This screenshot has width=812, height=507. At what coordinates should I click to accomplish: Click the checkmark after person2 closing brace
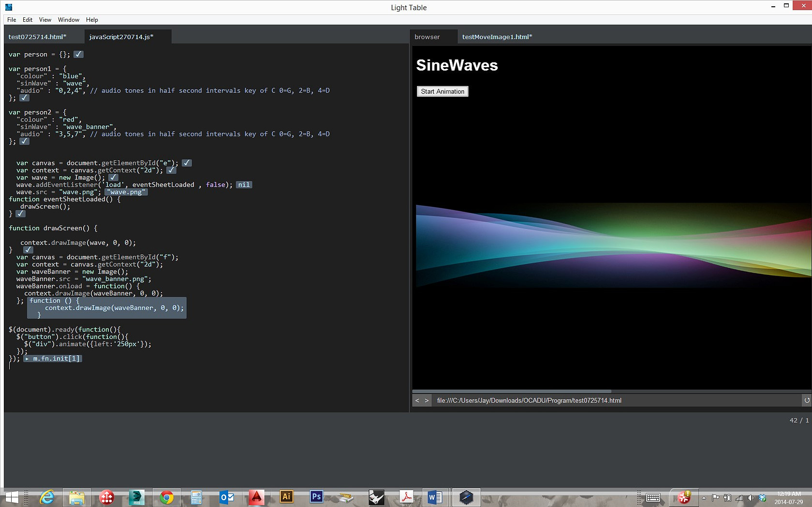(x=24, y=141)
